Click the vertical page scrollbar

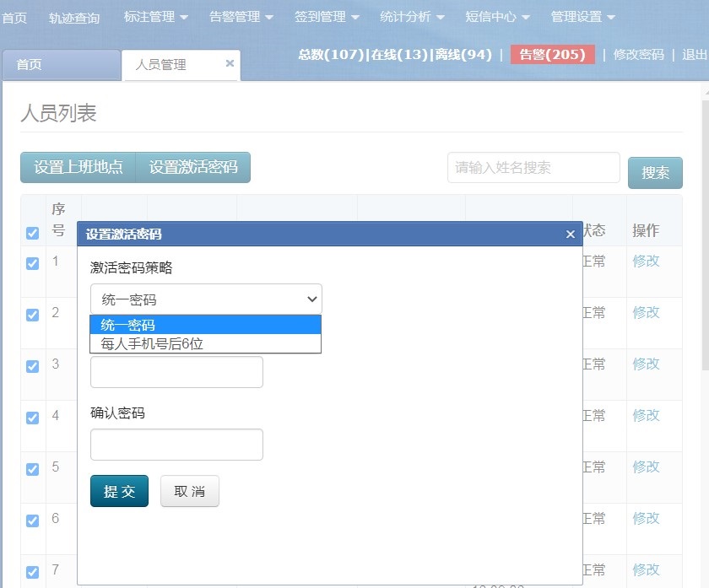(705, 235)
